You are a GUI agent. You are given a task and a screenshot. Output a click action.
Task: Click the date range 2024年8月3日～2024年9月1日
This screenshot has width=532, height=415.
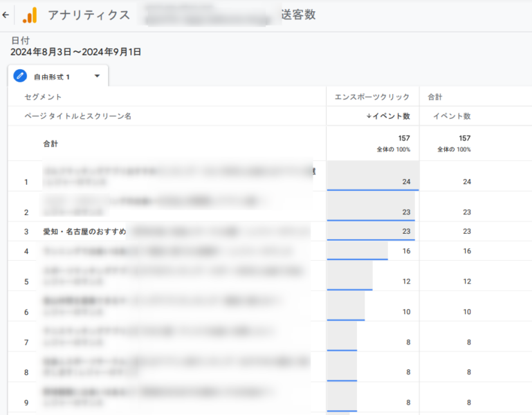pos(75,52)
